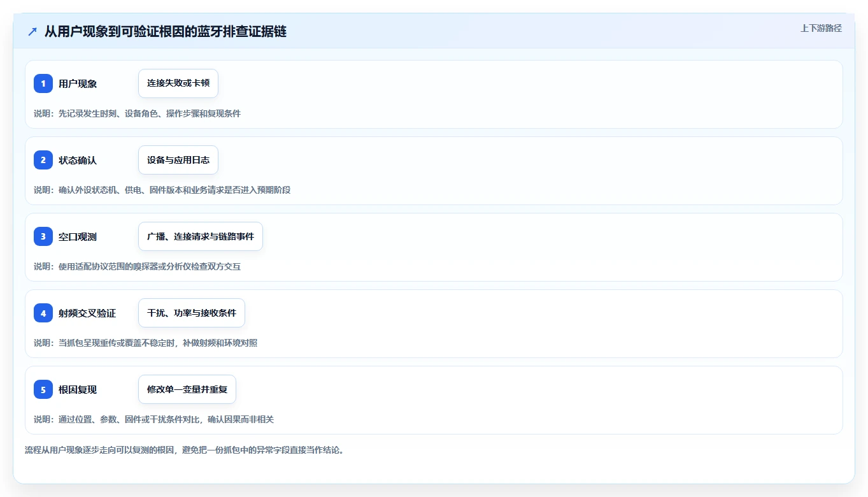Viewport: 868px width, 497px height.
Task: Select the 设备与应用日志 chip
Action: (x=178, y=160)
